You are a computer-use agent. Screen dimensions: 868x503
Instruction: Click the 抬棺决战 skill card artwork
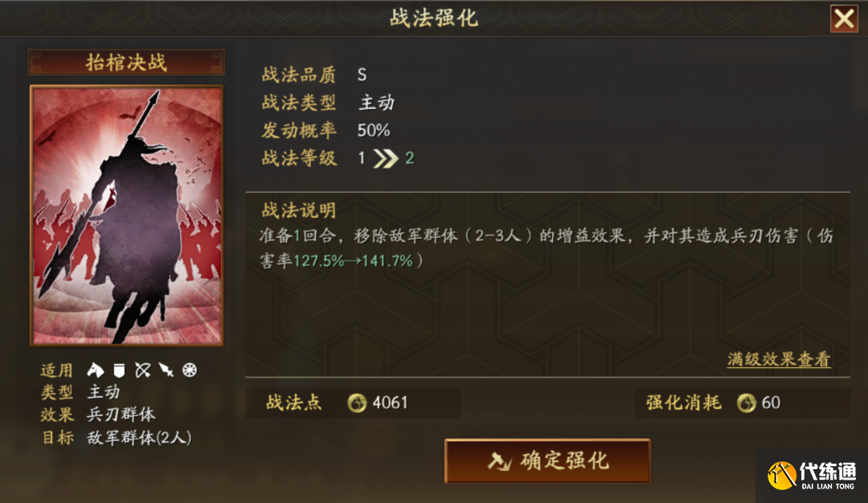pos(127,216)
